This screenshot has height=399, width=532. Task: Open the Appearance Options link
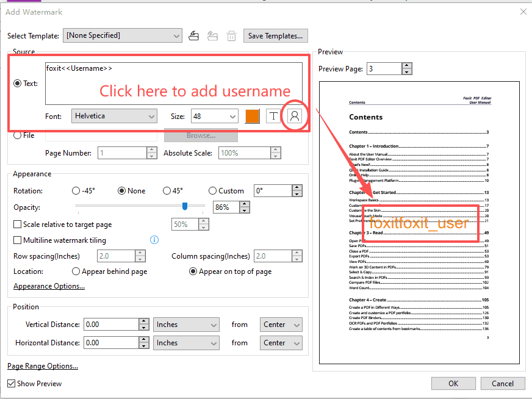tap(49, 286)
